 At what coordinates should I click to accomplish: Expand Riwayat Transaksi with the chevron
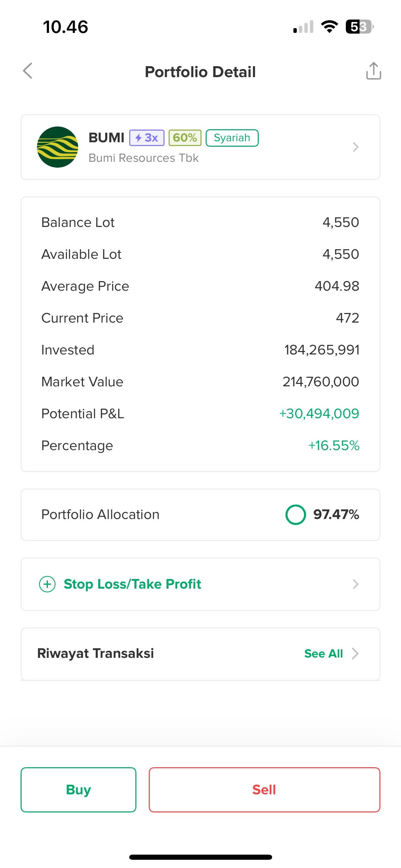pyautogui.click(x=355, y=654)
